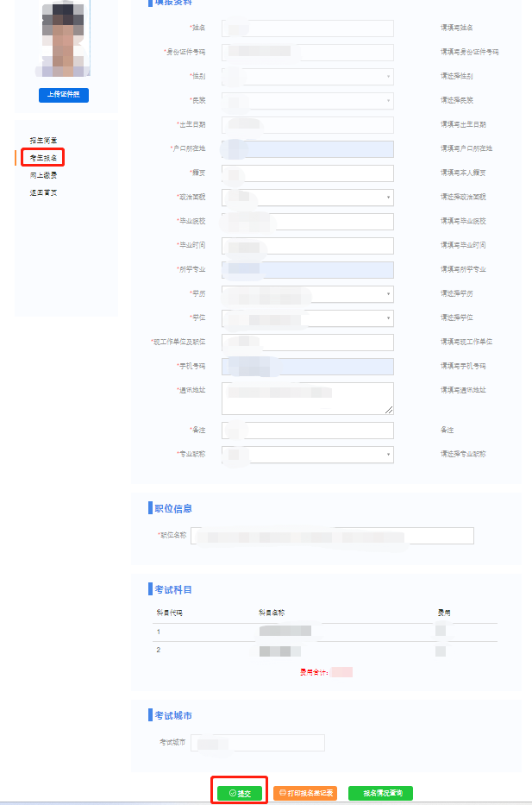Click the 通讯地址 text area
The image size is (532, 805).
307,399
